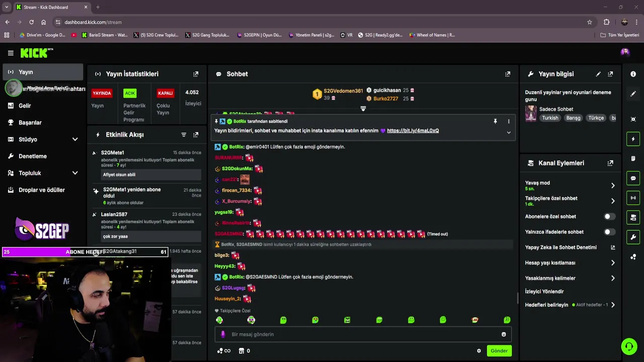
Task: Bookmark this page with the star icon
Action: (x=590, y=22)
